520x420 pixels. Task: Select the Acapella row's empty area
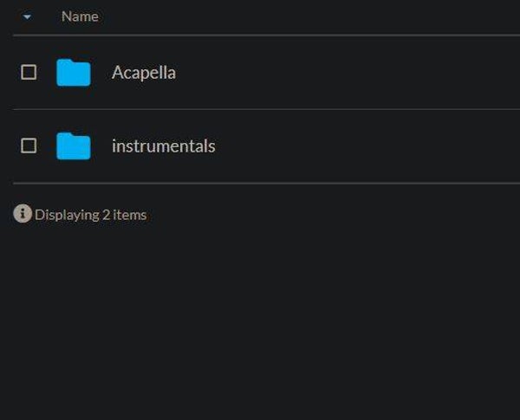click(x=364, y=73)
